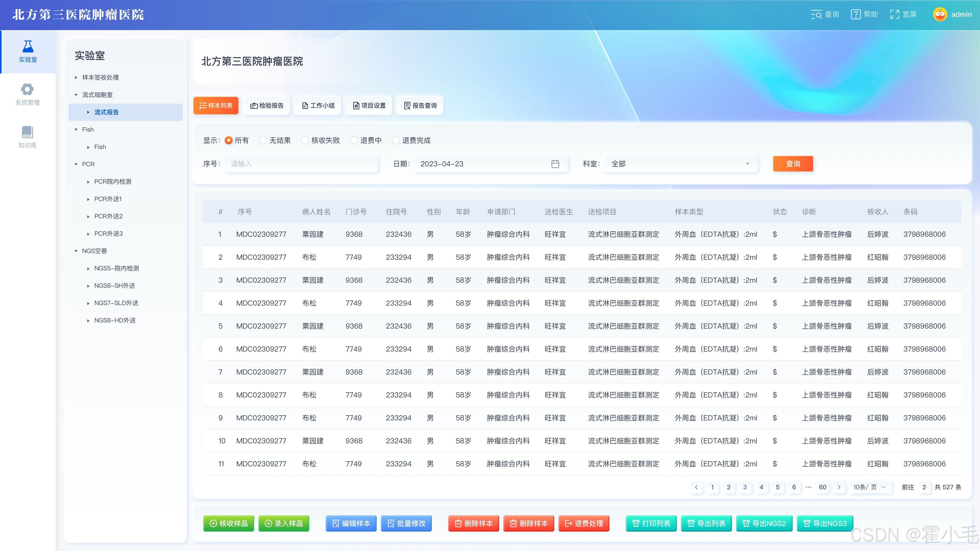Image resolution: width=980 pixels, height=551 pixels.
Task: Select the 无结果 radio option
Action: click(x=263, y=140)
